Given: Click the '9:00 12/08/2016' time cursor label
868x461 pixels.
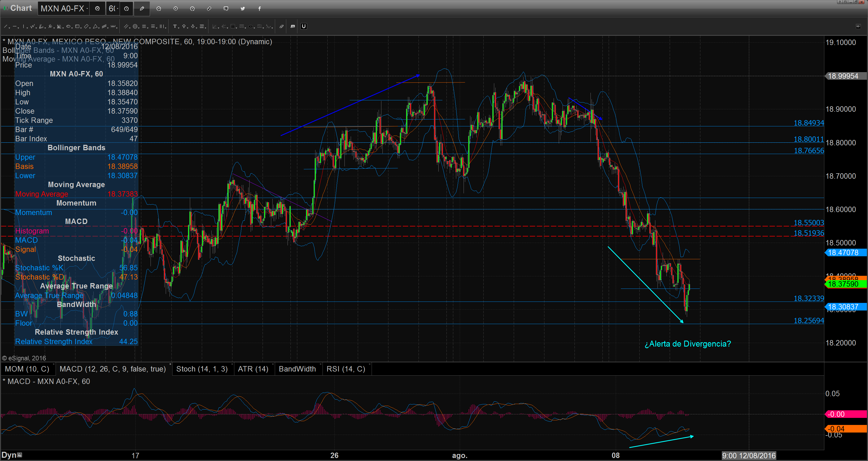Looking at the screenshot, I should click(x=749, y=456).
